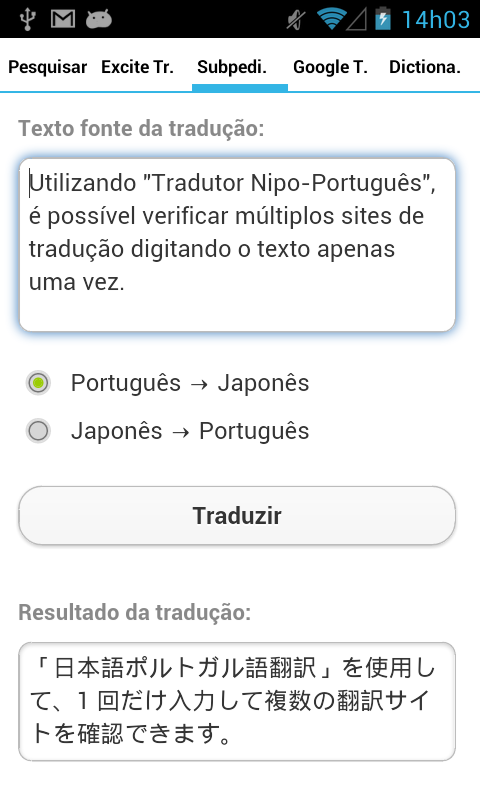
Task: Tap the Wi-Fi signal icon
Action: click(332, 19)
